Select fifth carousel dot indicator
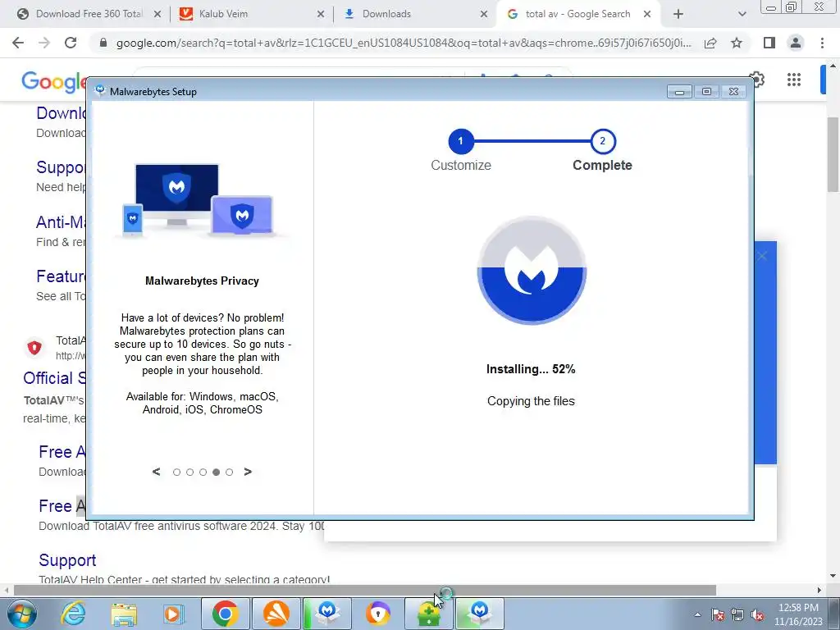 pos(230,472)
